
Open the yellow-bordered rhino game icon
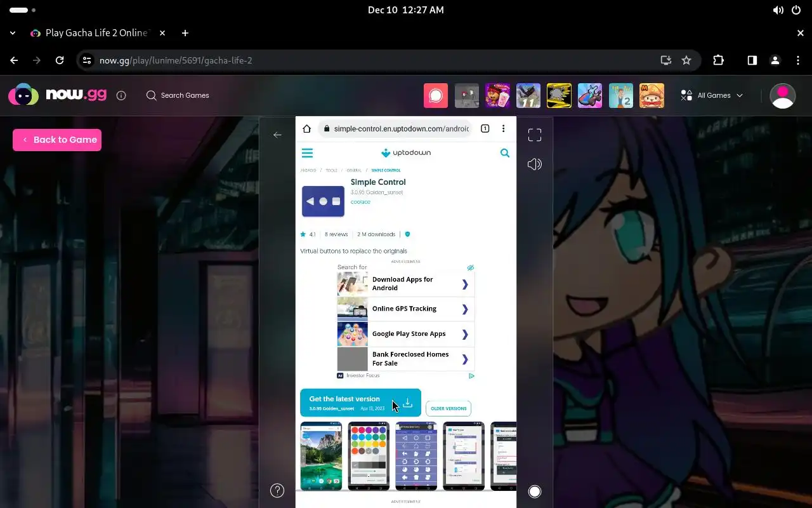pos(560,96)
